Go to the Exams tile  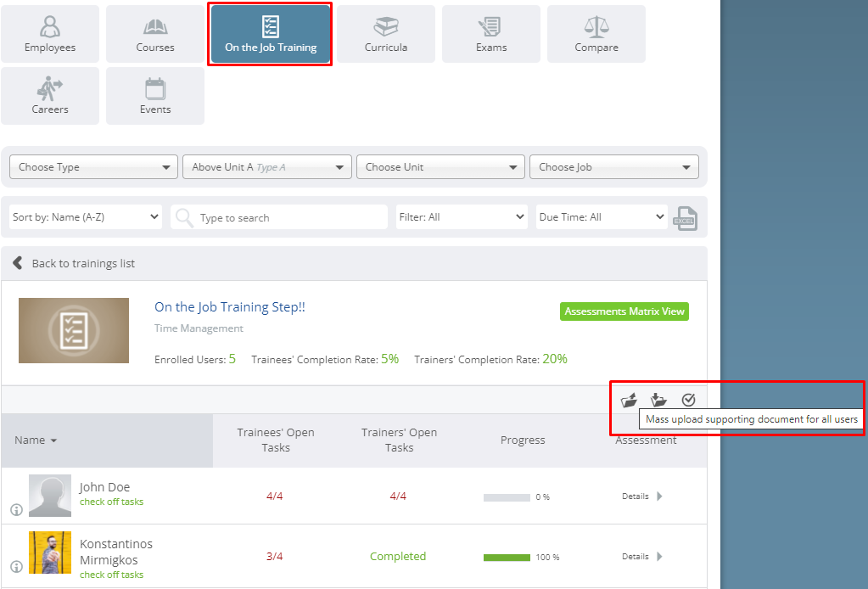pos(491,34)
